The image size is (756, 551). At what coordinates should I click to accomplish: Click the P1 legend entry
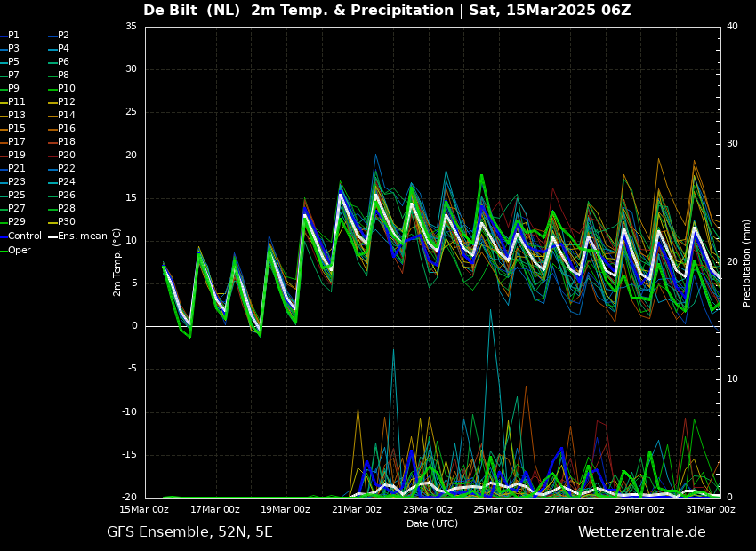[13, 36]
